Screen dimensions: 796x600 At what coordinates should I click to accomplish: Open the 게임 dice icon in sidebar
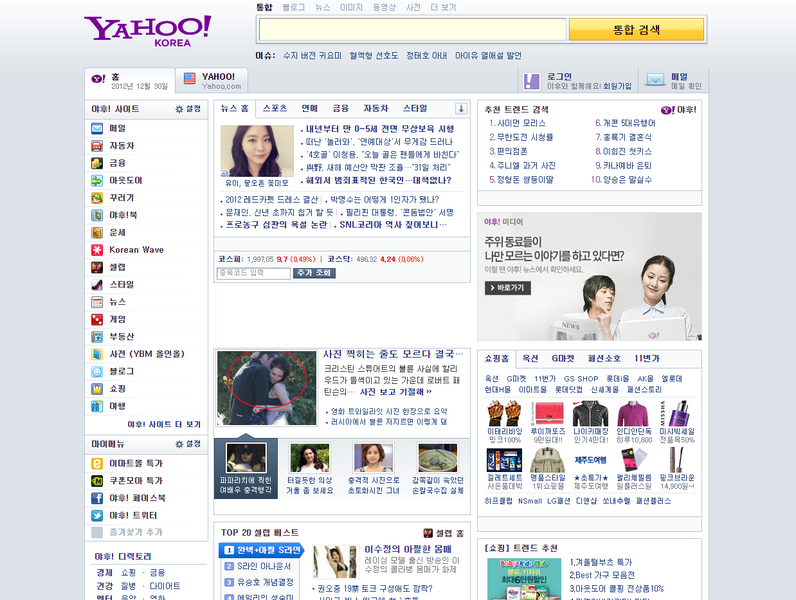coord(96,319)
